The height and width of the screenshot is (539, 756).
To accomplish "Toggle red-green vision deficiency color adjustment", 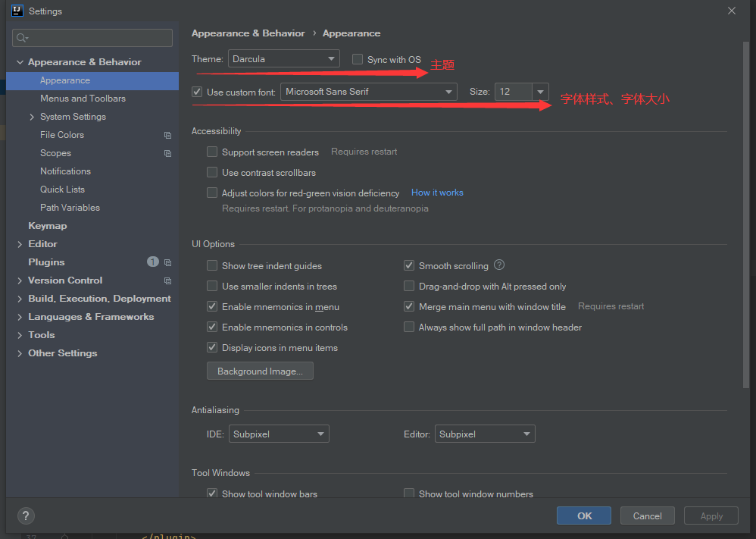I will point(211,193).
